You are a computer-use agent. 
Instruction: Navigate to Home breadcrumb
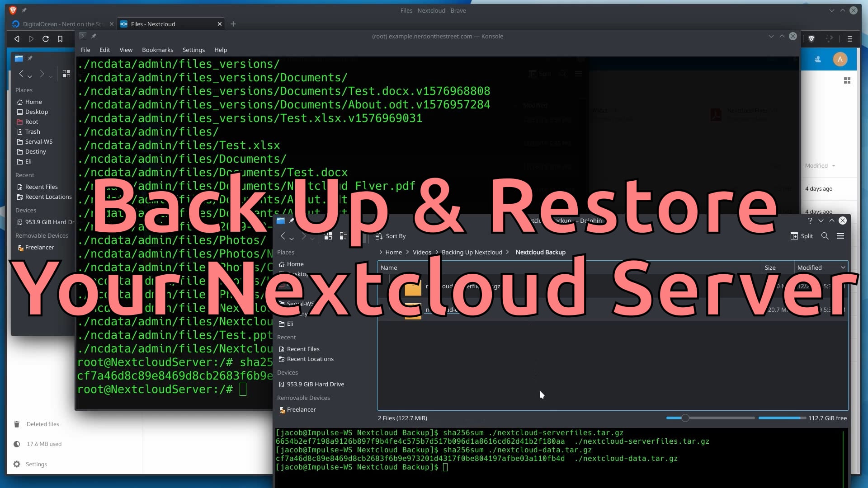coord(393,252)
